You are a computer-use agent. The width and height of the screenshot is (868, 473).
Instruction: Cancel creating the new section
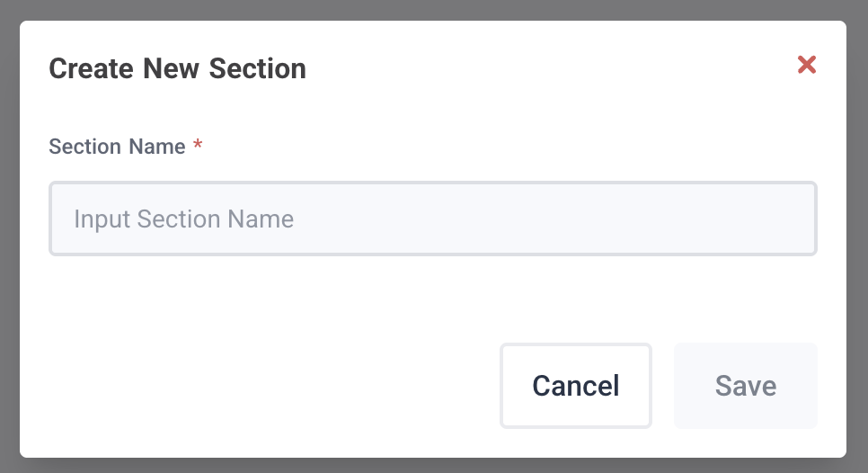[575, 386]
